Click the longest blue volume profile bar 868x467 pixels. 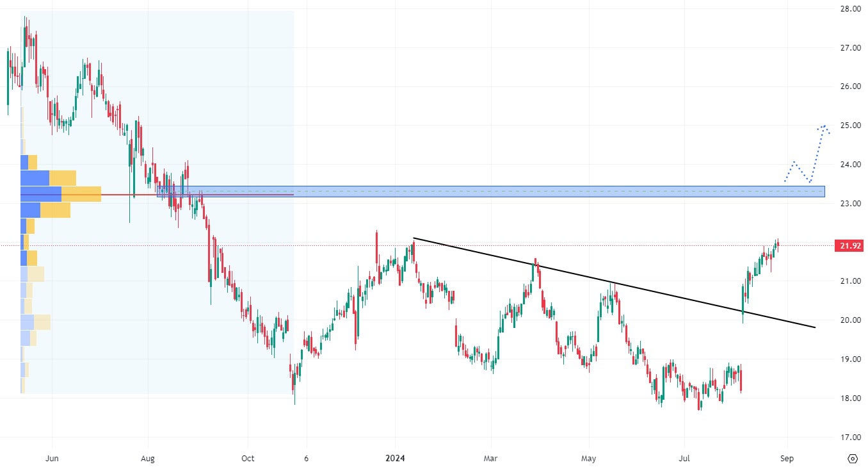tap(41, 193)
